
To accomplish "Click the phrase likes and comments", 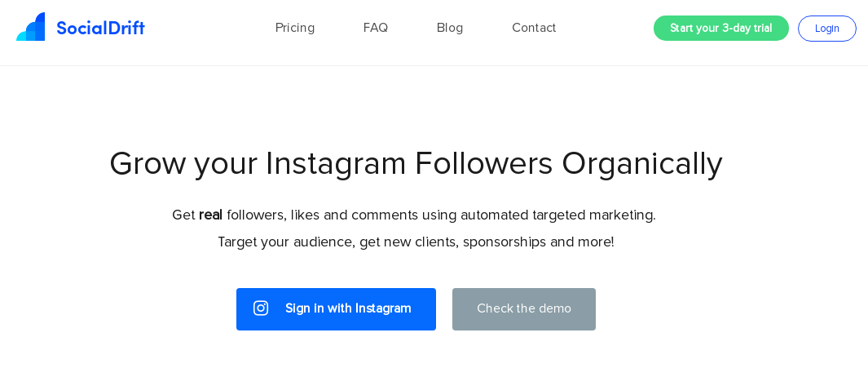I will [x=355, y=215].
